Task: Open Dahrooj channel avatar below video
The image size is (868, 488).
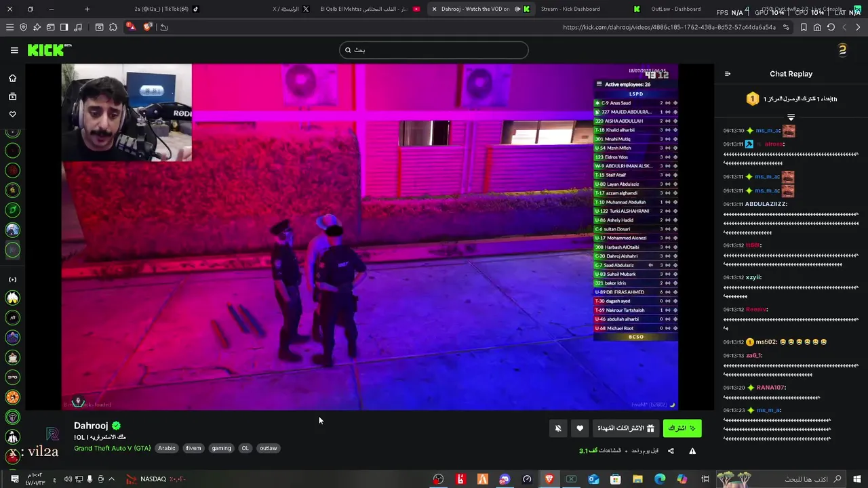Action: [52, 434]
